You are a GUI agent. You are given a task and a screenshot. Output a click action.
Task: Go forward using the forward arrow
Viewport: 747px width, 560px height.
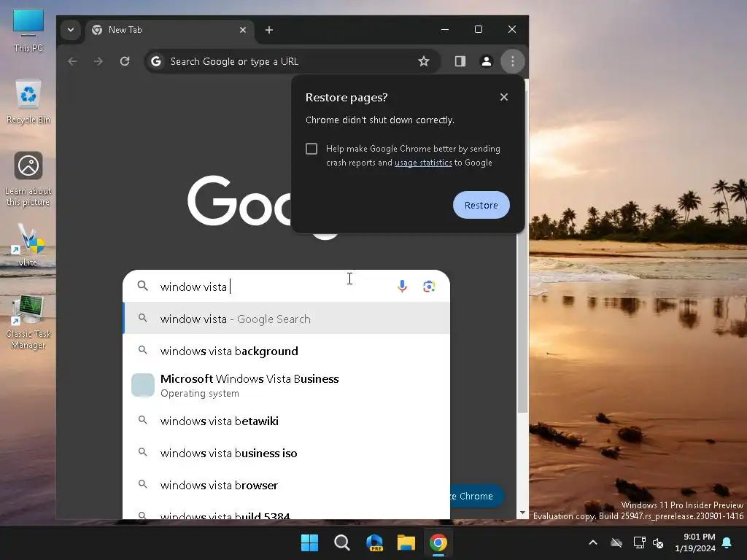pyautogui.click(x=98, y=61)
